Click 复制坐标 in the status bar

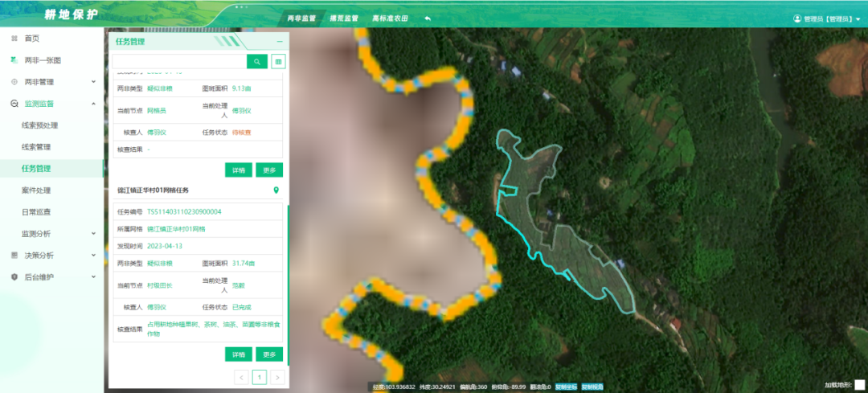pos(566,387)
